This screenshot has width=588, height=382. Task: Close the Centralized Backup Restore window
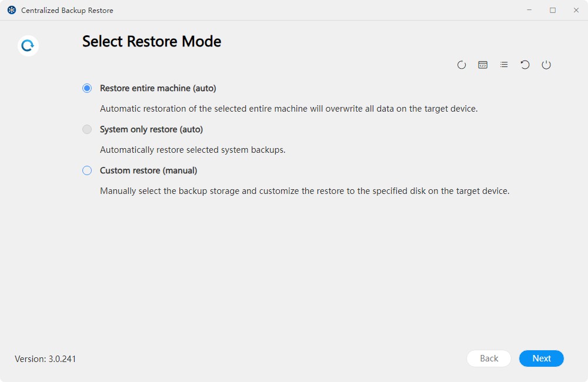point(576,10)
